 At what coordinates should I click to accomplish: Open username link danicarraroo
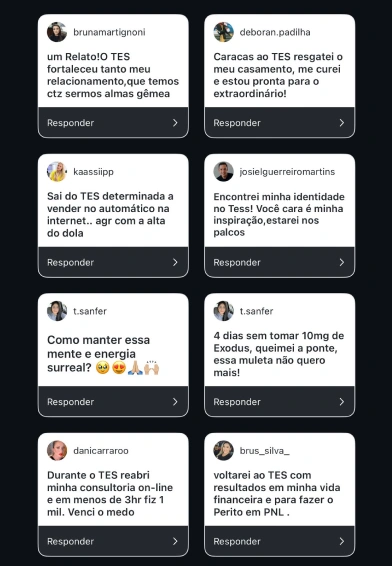pos(101,450)
